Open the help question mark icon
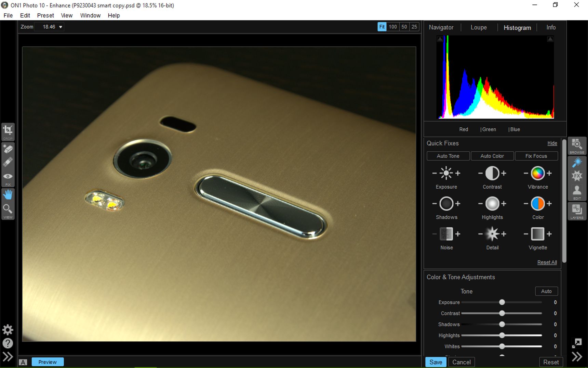Viewport: 588px width, 368px height. [8, 343]
